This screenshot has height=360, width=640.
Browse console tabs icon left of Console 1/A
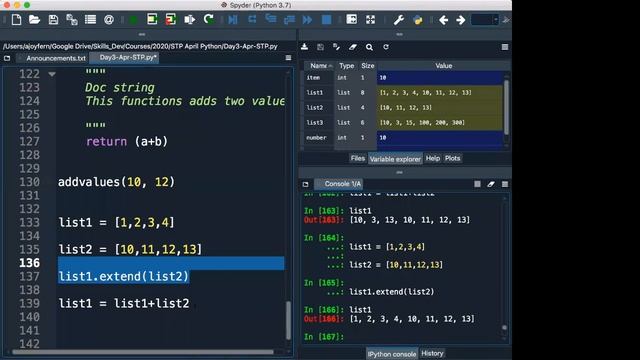305,184
